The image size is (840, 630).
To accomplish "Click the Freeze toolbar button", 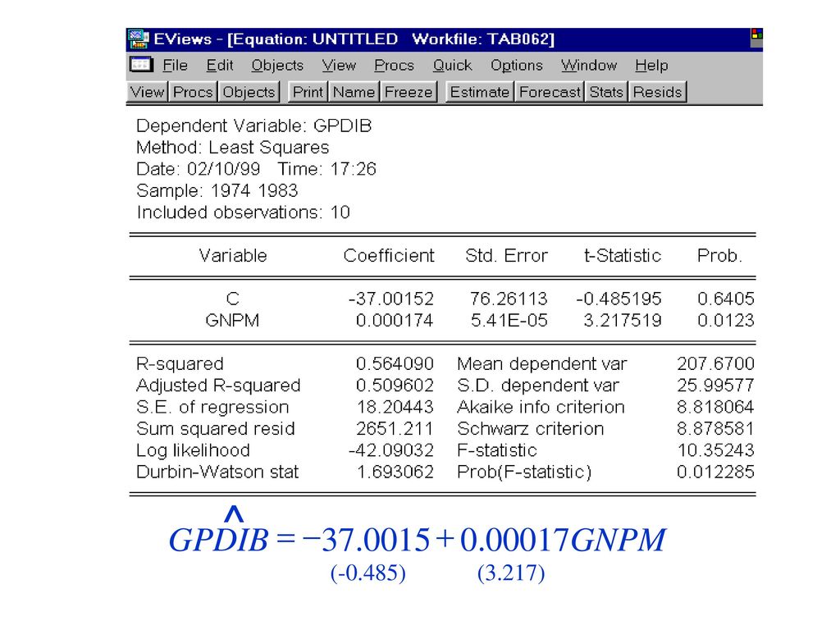I will point(409,92).
